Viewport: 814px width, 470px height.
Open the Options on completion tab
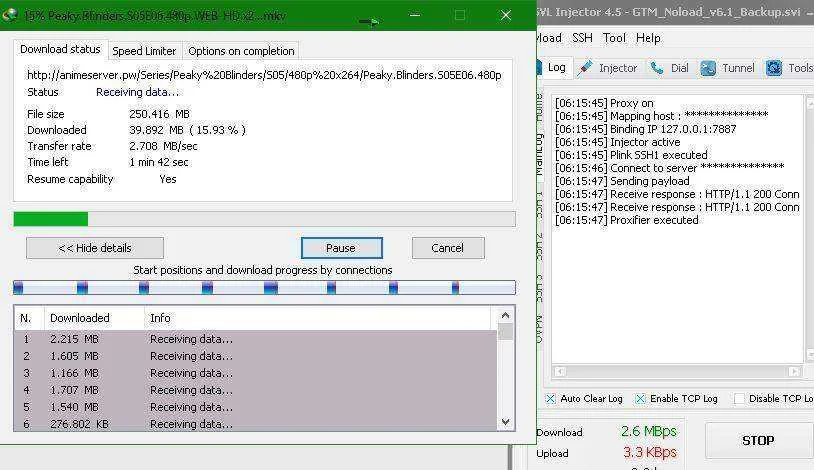pyautogui.click(x=241, y=51)
